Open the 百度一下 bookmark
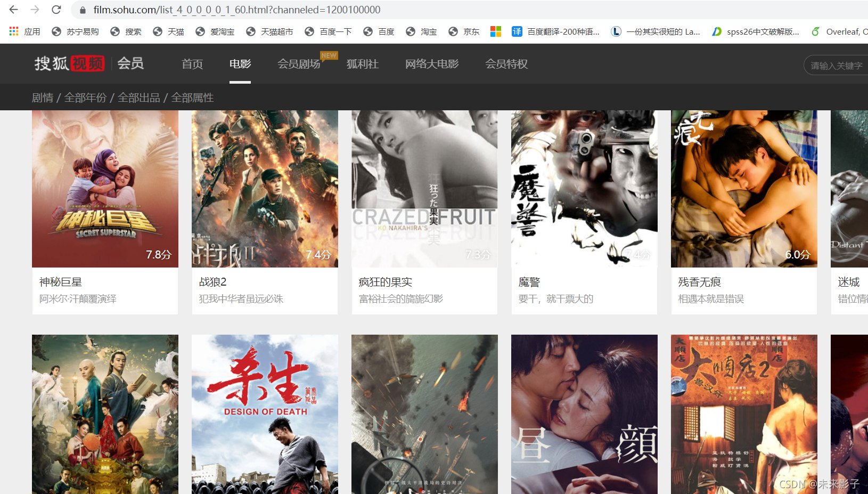Viewport: 868px width, 494px height. [x=328, y=31]
